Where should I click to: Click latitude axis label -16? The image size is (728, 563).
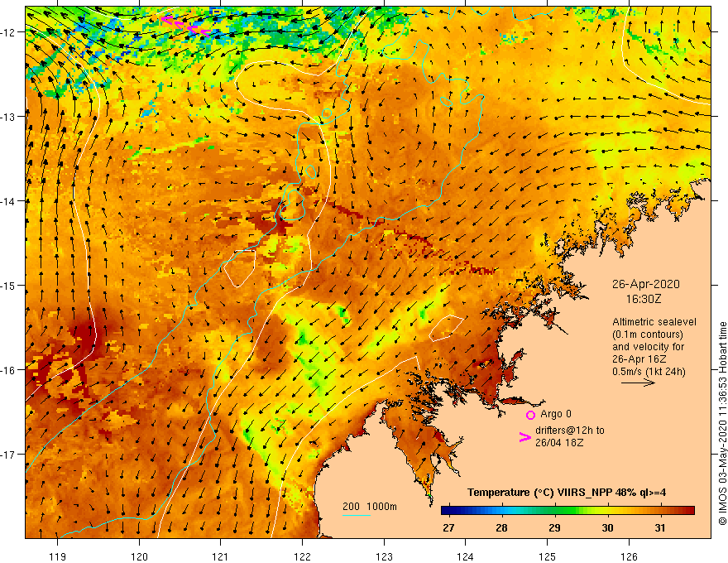(x=8, y=370)
